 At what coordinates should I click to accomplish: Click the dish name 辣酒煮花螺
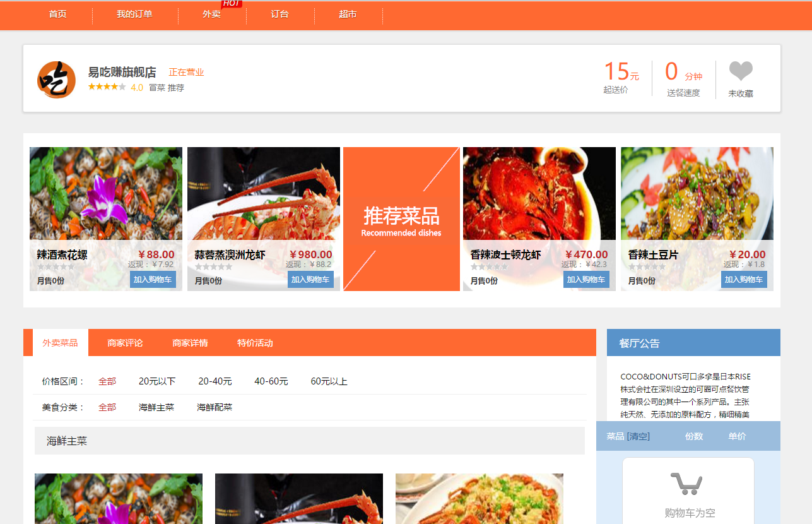click(62, 255)
